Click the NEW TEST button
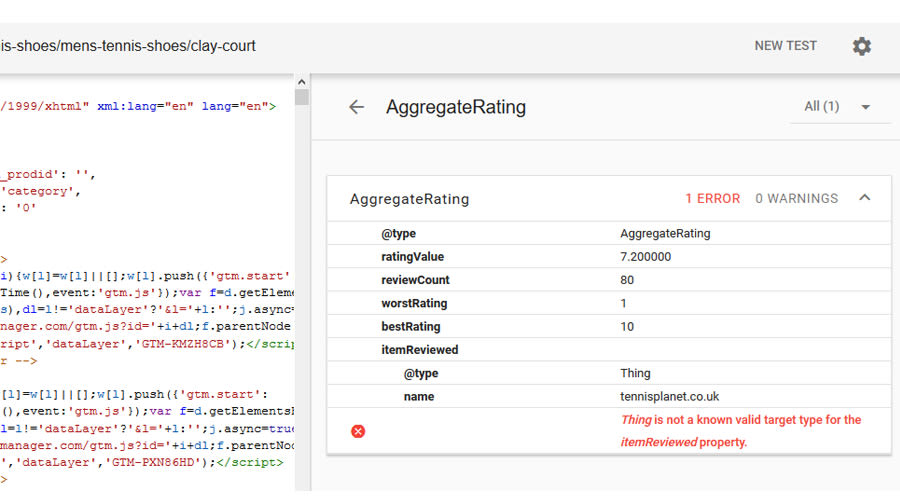This screenshot has height=500, width=900. (x=785, y=46)
